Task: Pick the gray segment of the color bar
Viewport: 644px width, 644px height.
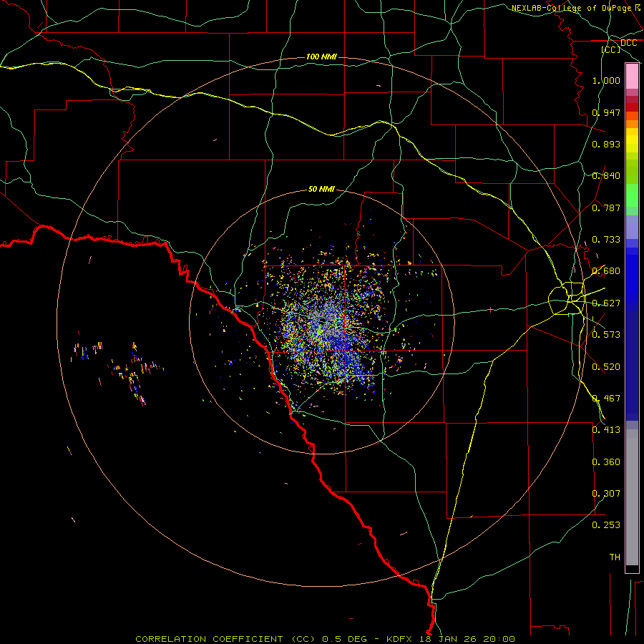Action: [x=632, y=497]
